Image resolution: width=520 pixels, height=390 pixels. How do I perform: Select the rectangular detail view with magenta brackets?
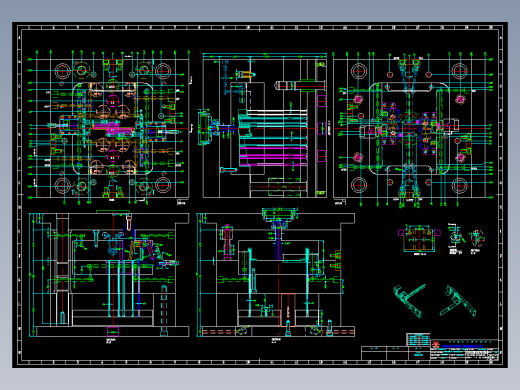(x=419, y=240)
